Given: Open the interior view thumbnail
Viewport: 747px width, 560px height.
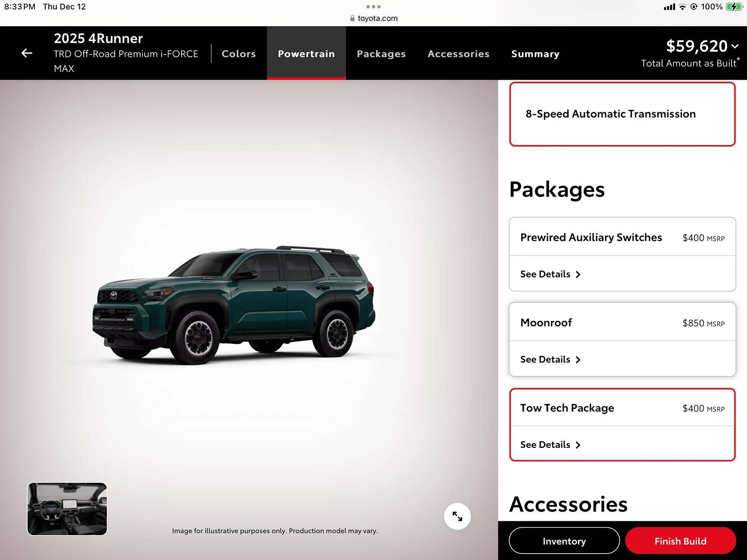Looking at the screenshot, I should coord(67,509).
